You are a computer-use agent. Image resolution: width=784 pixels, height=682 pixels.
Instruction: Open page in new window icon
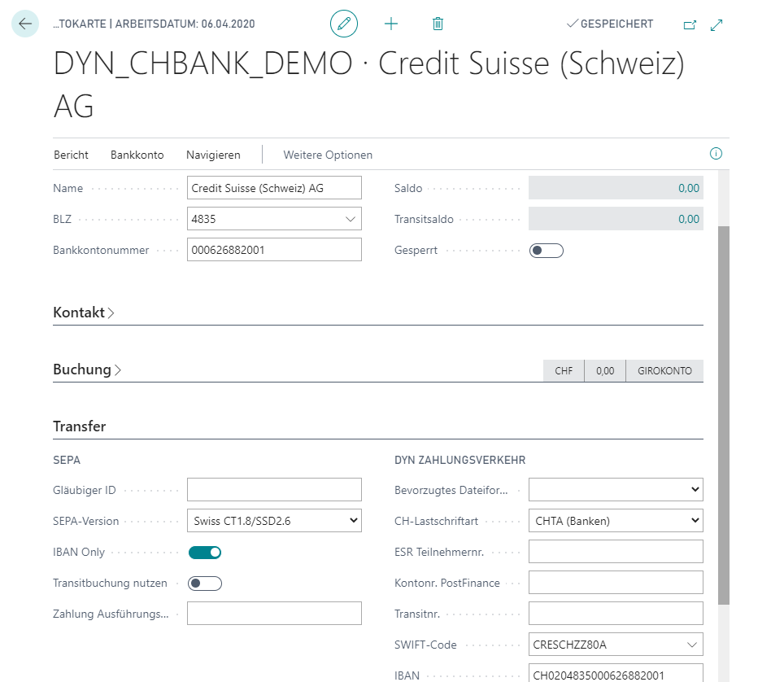click(690, 25)
